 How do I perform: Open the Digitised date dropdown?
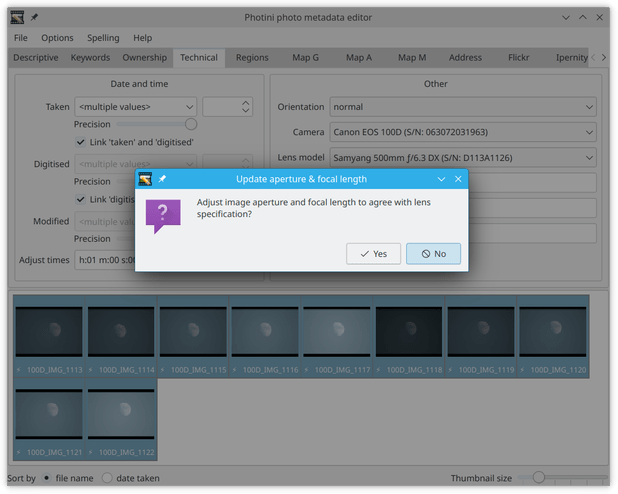(136, 164)
